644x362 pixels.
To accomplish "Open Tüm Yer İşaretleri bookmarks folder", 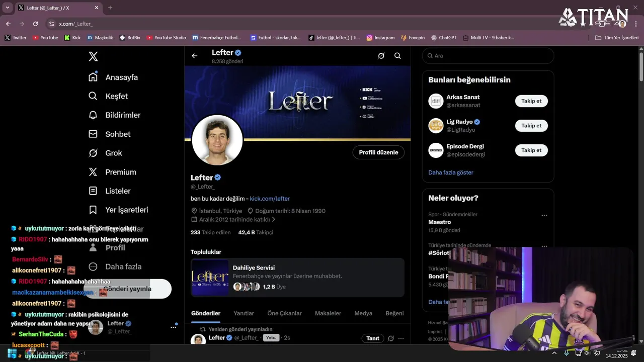I will point(616,38).
